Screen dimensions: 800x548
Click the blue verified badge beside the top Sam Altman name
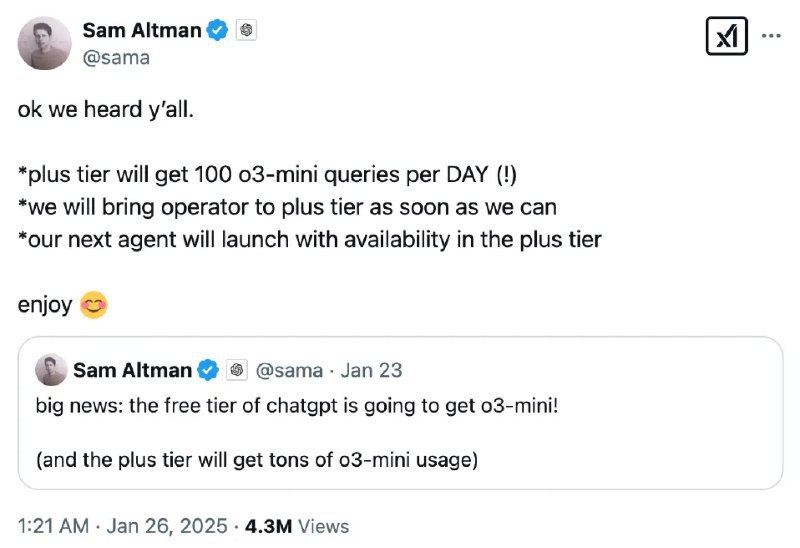217,31
